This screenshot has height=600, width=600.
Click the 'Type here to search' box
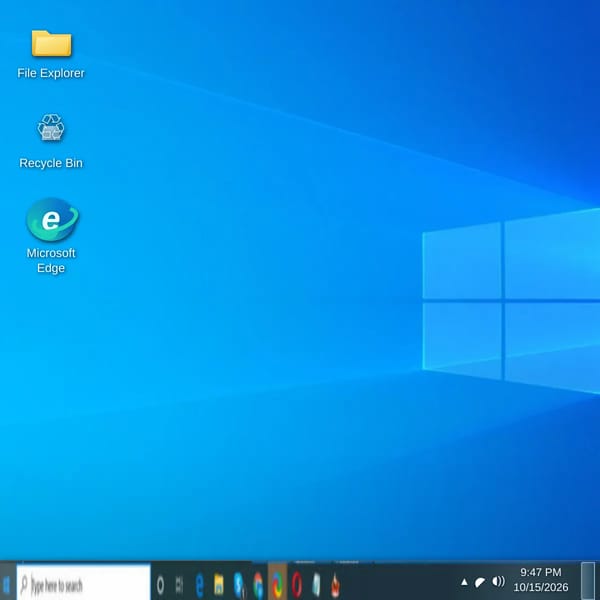point(83,584)
